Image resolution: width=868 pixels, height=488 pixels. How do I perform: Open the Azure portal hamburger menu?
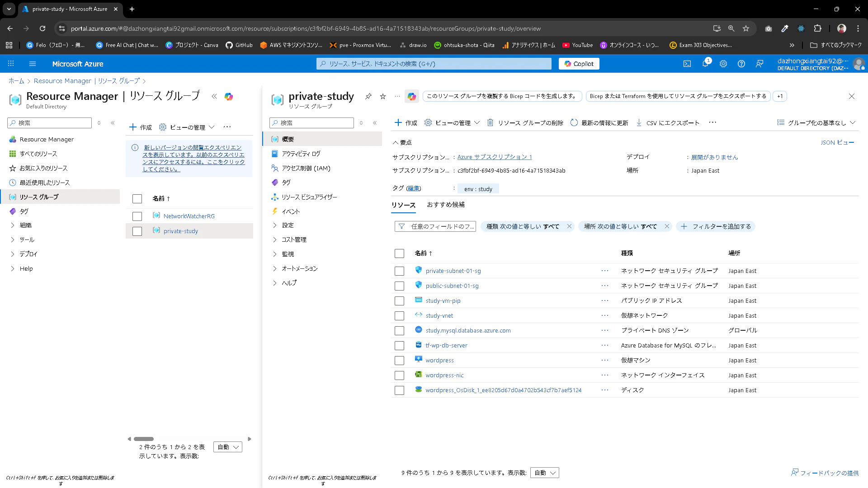[x=33, y=64]
